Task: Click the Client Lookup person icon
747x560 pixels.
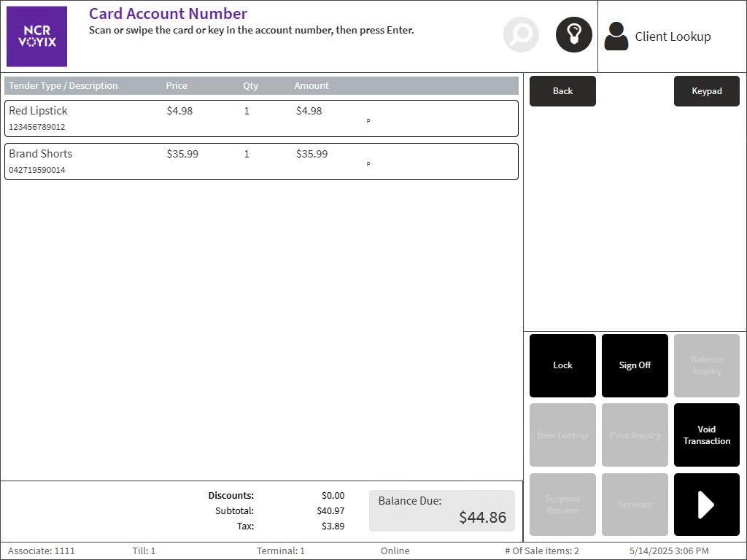Action: pyautogui.click(x=616, y=36)
